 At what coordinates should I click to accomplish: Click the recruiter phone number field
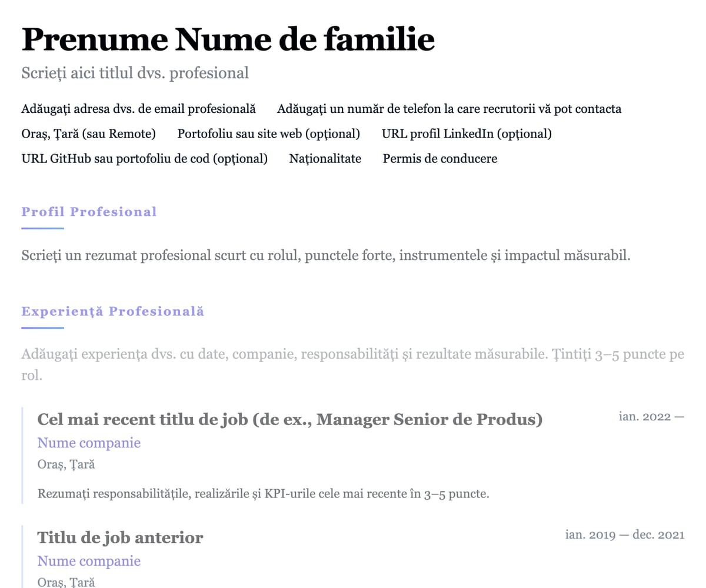pos(449,109)
